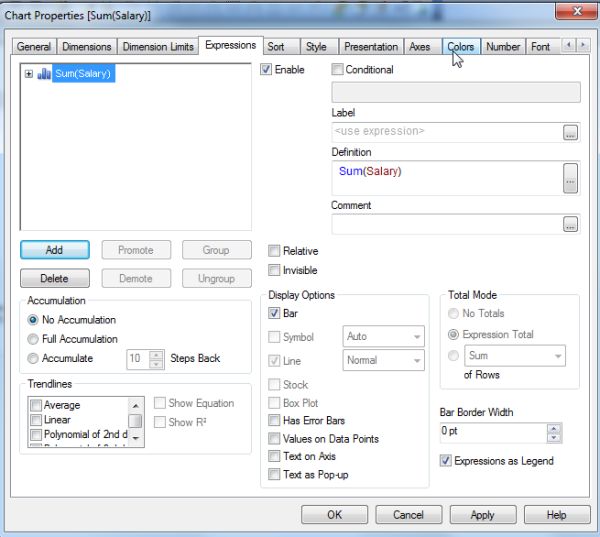
Task: Open the Sum of Rows dropdown
Action: point(515,356)
